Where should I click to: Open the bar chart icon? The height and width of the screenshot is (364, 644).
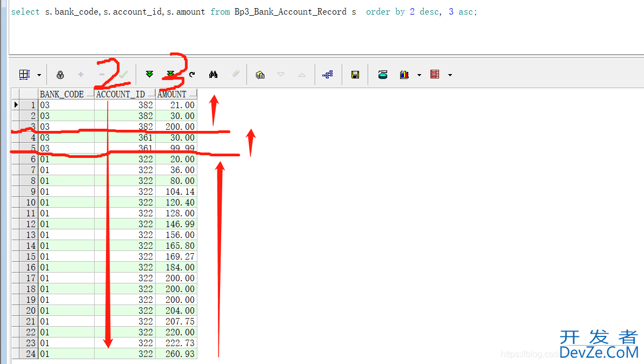click(x=404, y=74)
